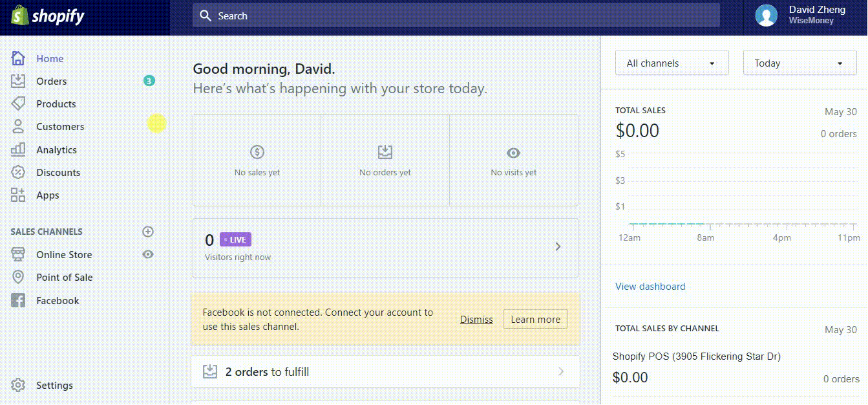The width and height of the screenshot is (868, 405).
Task: Click the Online Store storefront icon
Action: click(x=18, y=254)
